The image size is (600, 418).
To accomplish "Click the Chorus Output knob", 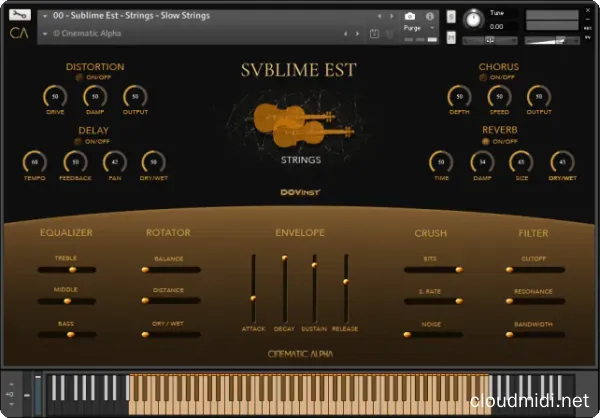I will pyautogui.click(x=539, y=96).
